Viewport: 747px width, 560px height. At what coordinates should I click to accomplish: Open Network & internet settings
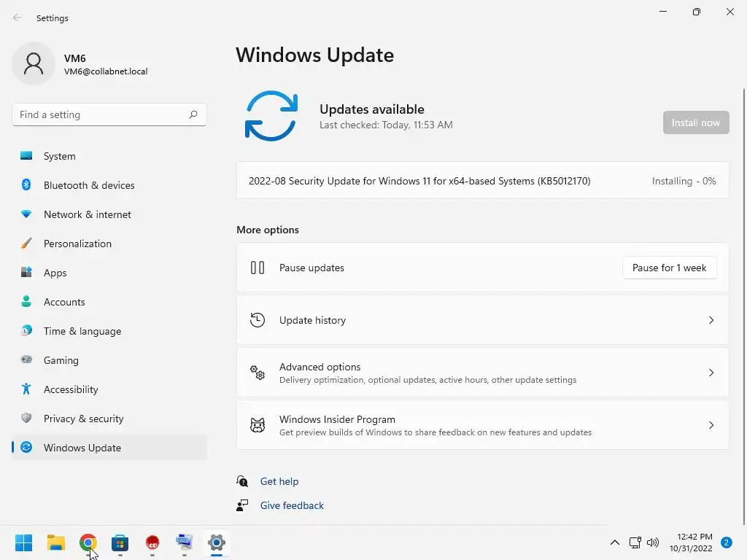pos(109,214)
